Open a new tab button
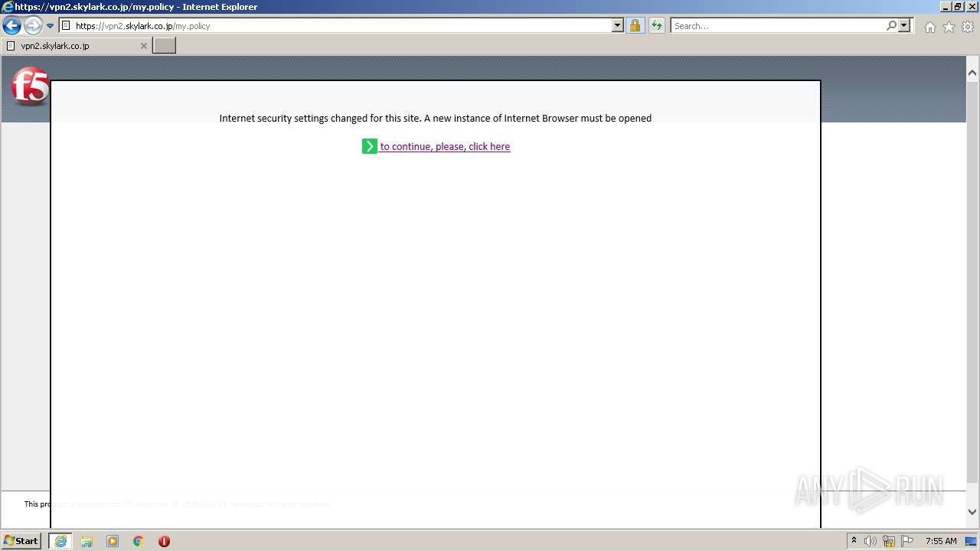This screenshot has height=551, width=980. coord(165,46)
